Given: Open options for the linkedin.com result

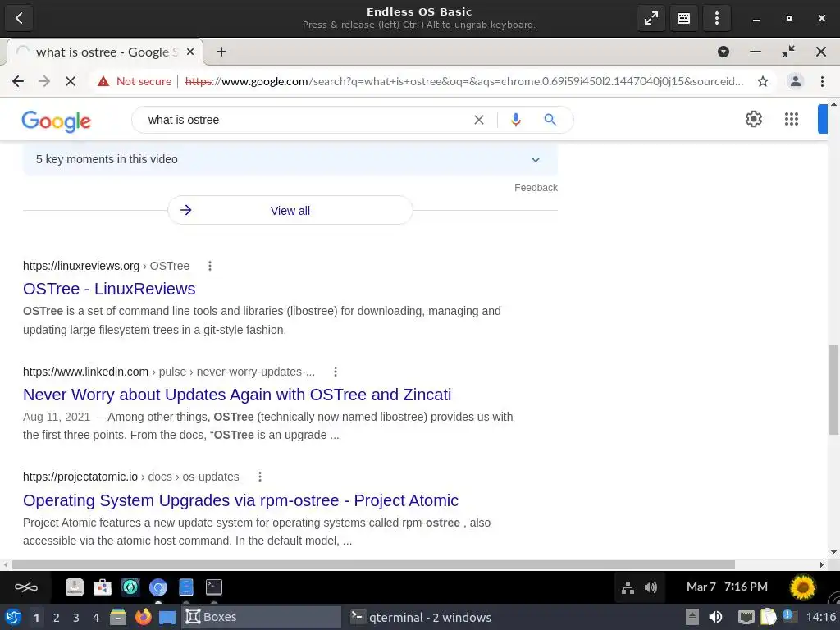Looking at the screenshot, I should point(336,372).
